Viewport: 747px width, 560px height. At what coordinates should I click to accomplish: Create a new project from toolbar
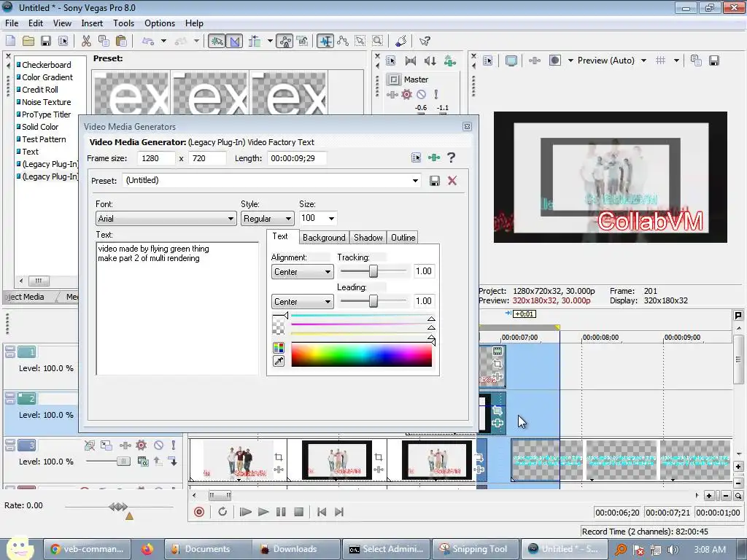click(x=10, y=41)
